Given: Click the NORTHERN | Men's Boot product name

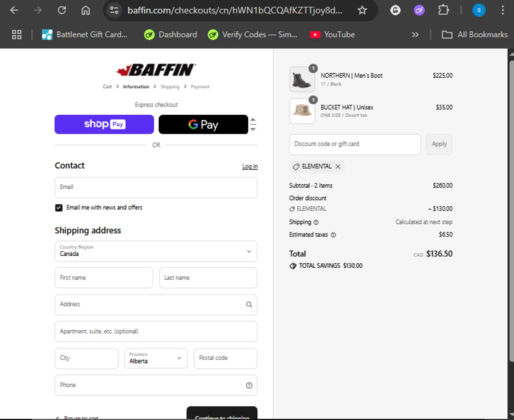Looking at the screenshot, I should coord(352,76).
